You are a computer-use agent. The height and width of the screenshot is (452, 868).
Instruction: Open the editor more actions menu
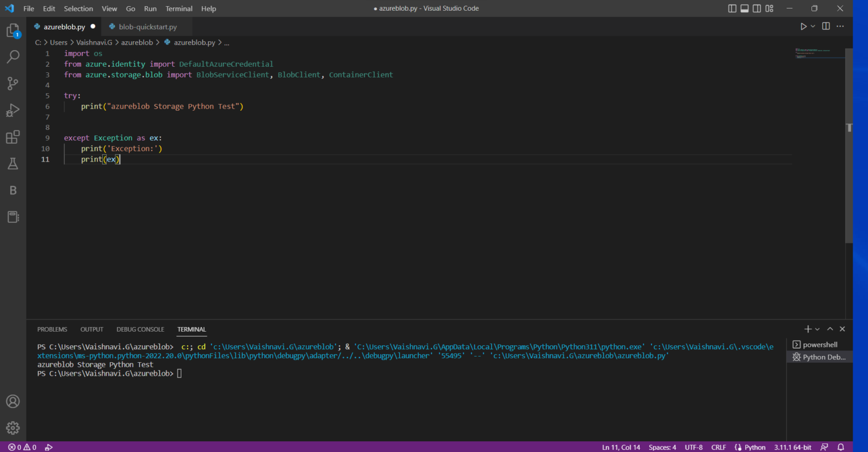840,26
